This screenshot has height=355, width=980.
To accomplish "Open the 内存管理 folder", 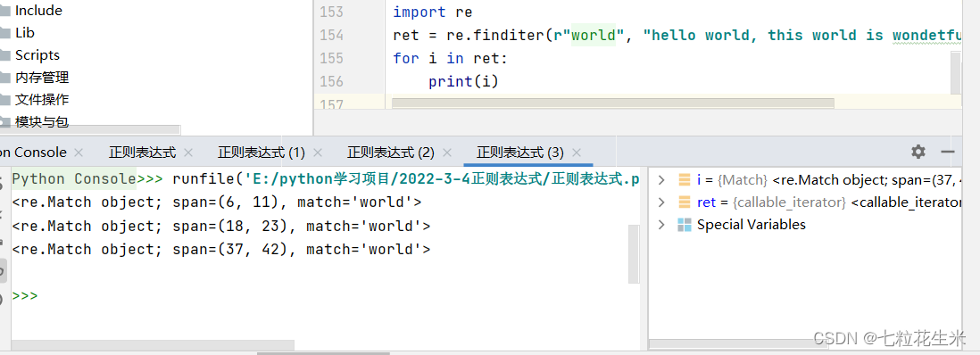I will (41, 78).
